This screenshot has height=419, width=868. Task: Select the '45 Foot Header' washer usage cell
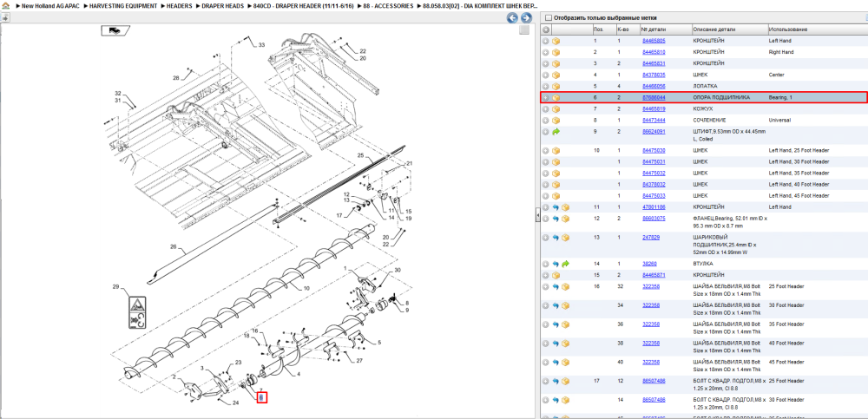(x=786, y=362)
